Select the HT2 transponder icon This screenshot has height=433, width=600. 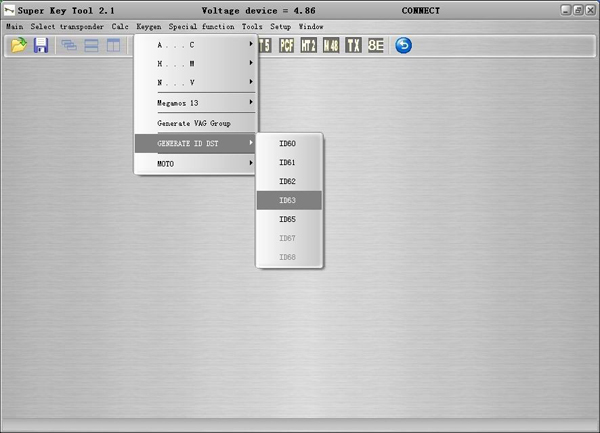(x=308, y=45)
